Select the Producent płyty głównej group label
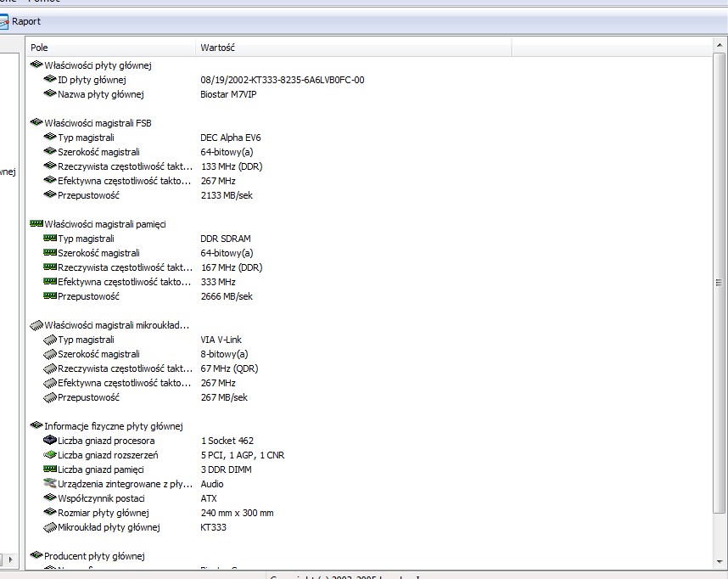Image resolution: width=728 pixels, height=579 pixels. click(x=95, y=556)
